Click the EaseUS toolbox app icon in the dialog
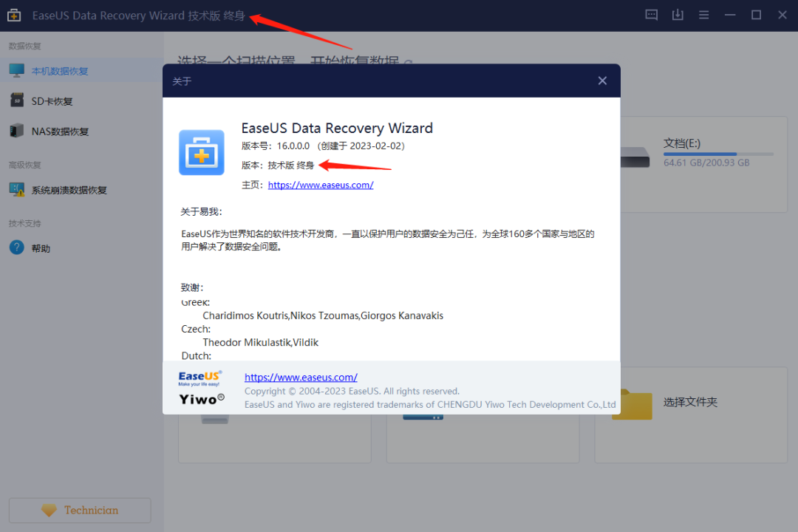Screen dimensions: 798x532 click(202, 152)
